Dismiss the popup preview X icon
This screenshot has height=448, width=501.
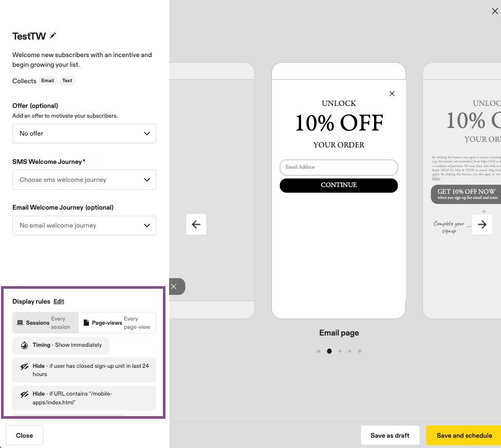pos(392,94)
